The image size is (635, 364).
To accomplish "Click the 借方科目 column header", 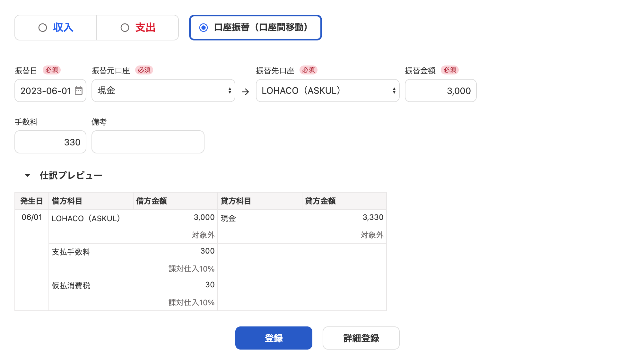I will (91, 201).
